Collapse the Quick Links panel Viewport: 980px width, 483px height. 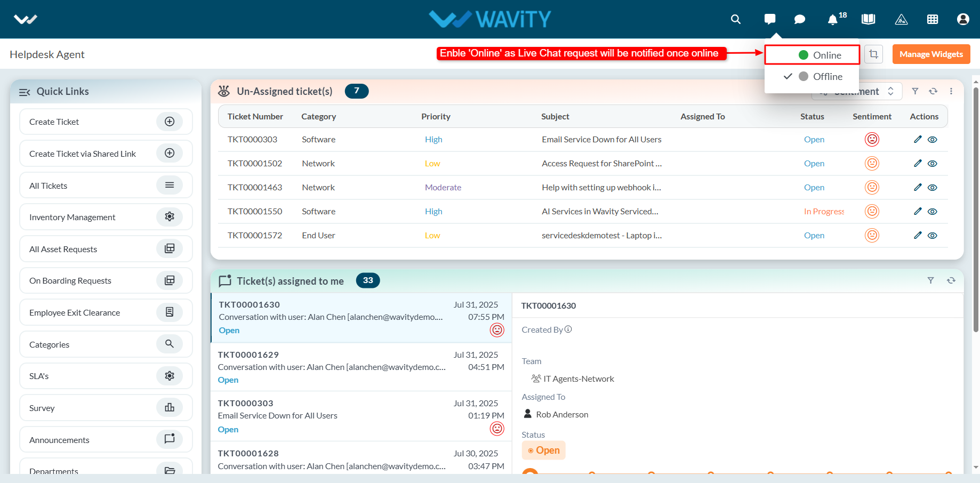(x=25, y=92)
